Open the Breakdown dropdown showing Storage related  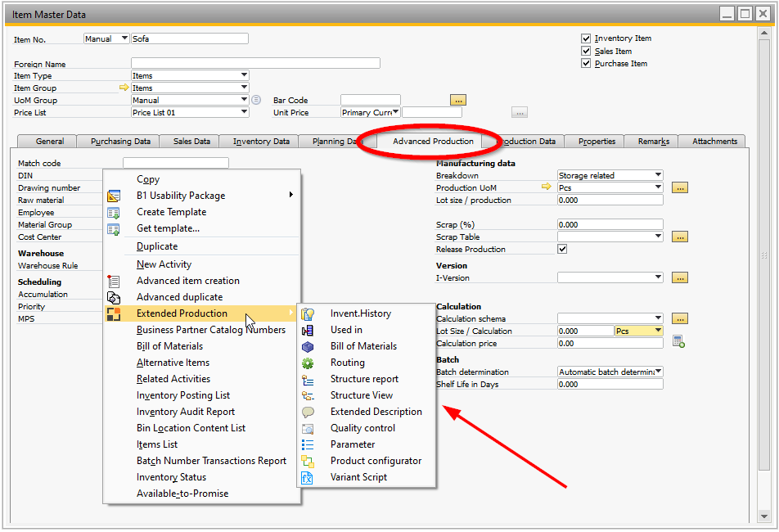pos(610,174)
